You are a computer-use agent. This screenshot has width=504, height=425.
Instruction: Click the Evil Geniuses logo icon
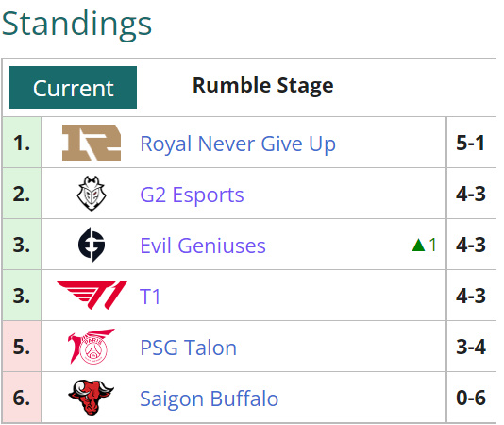(x=92, y=245)
